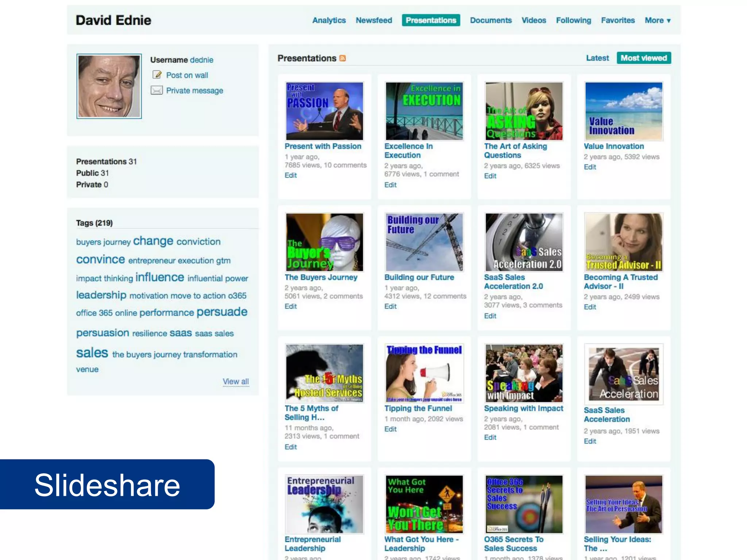This screenshot has height=560, width=747.
Task: Click the Private message envelope icon
Action: [157, 90]
